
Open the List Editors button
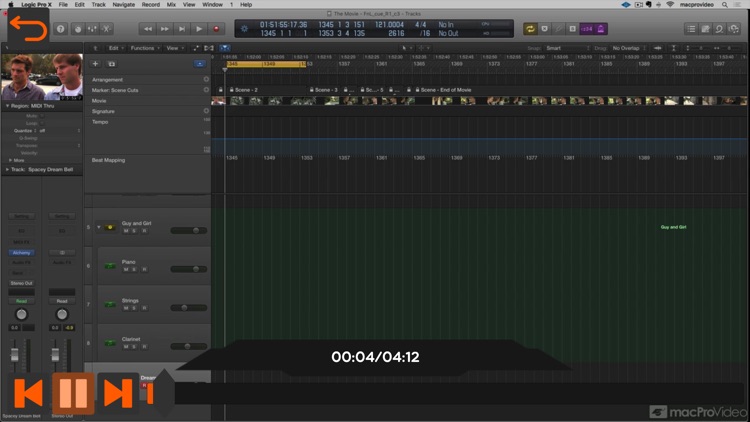coord(691,29)
